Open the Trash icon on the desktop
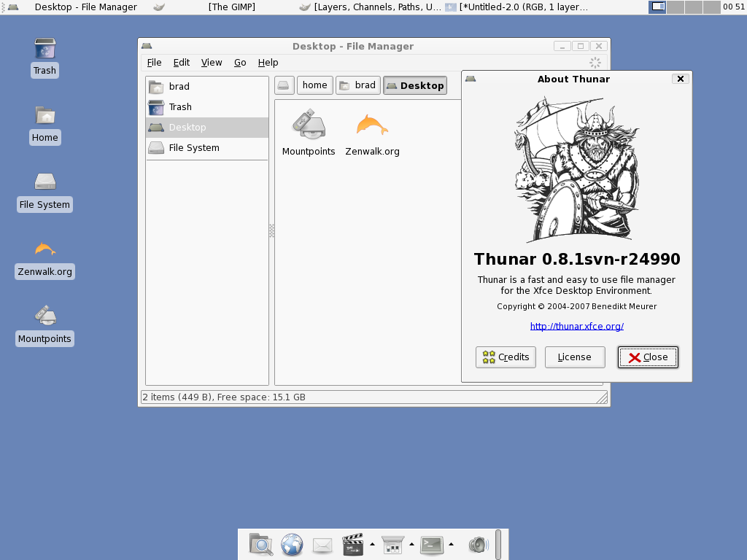This screenshot has height=560, width=747. 44,49
